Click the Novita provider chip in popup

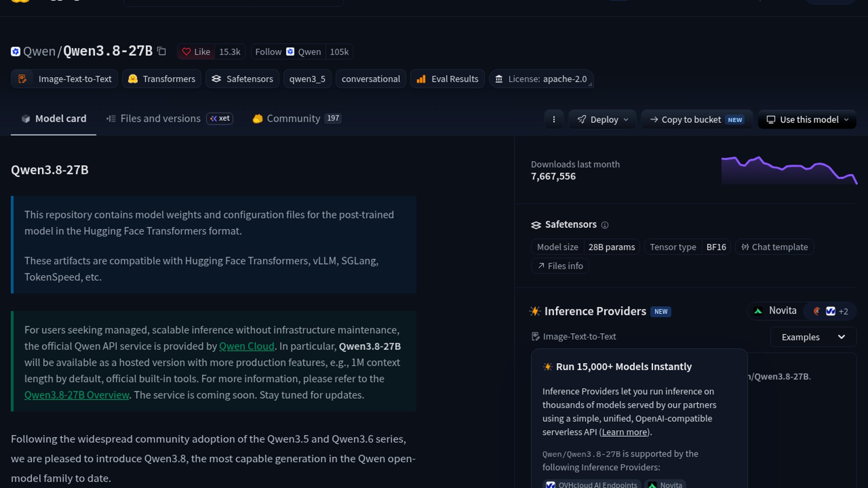(665, 484)
